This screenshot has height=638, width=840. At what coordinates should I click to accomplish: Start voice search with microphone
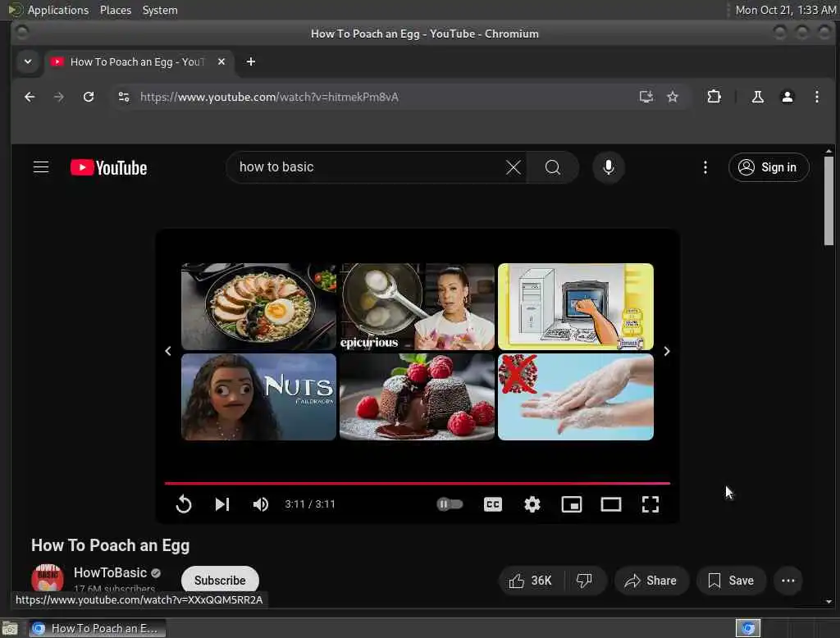pos(608,167)
